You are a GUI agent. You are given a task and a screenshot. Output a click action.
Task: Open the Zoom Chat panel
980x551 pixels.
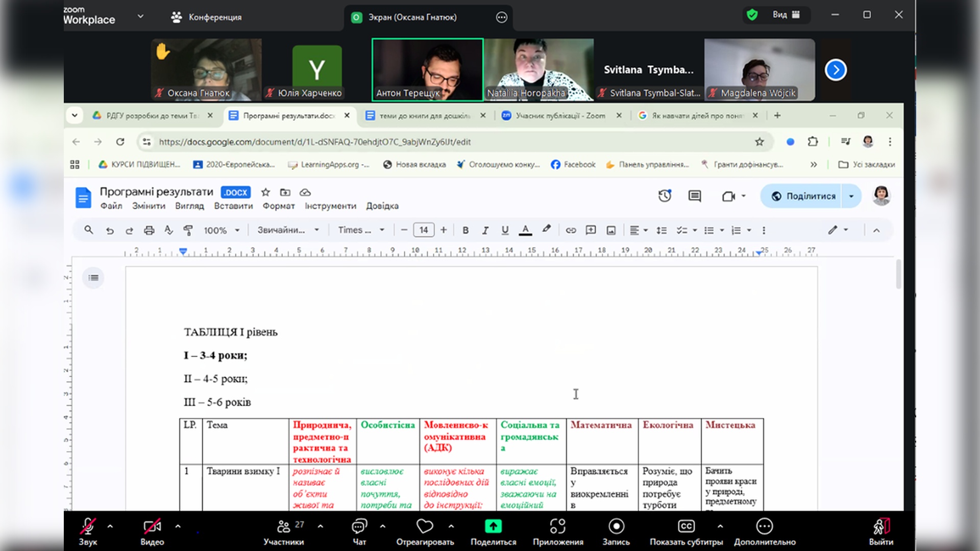click(x=359, y=526)
